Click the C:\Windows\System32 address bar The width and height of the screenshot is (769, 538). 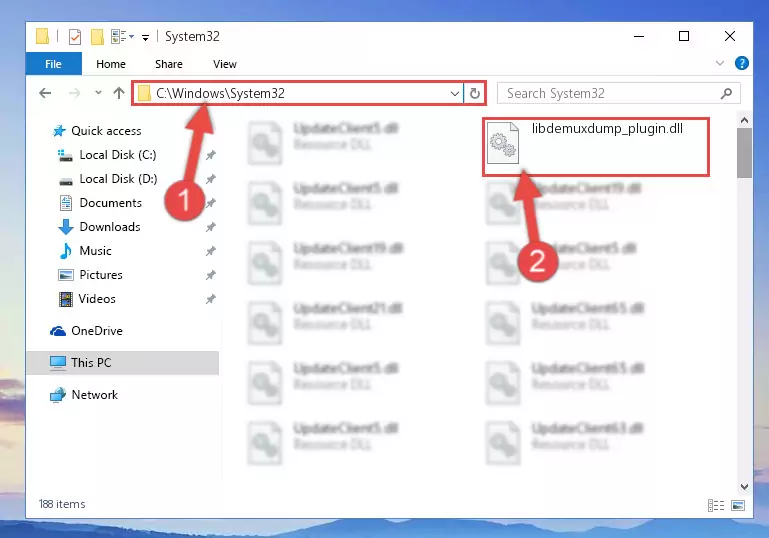click(x=299, y=93)
